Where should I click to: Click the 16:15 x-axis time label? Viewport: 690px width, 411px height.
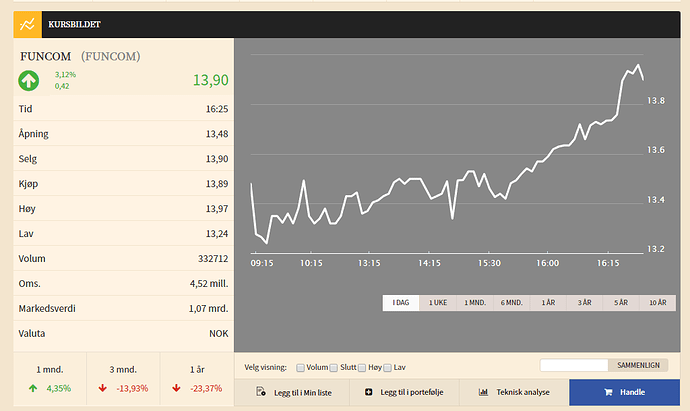tap(608, 263)
